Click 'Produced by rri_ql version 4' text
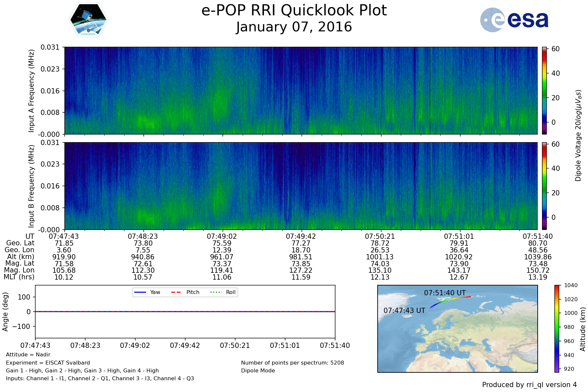Viewport: 588px width, 392px height. click(x=529, y=385)
